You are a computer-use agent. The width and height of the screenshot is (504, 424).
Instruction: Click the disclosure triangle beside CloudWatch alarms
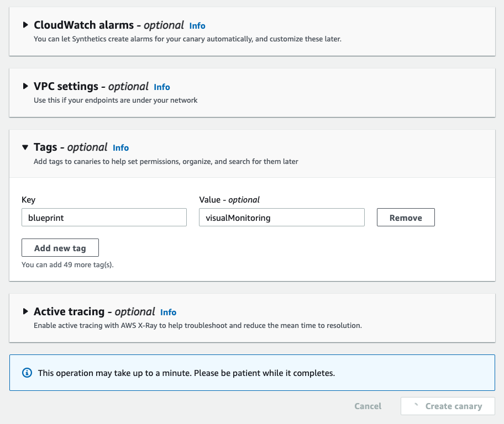pos(25,24)
